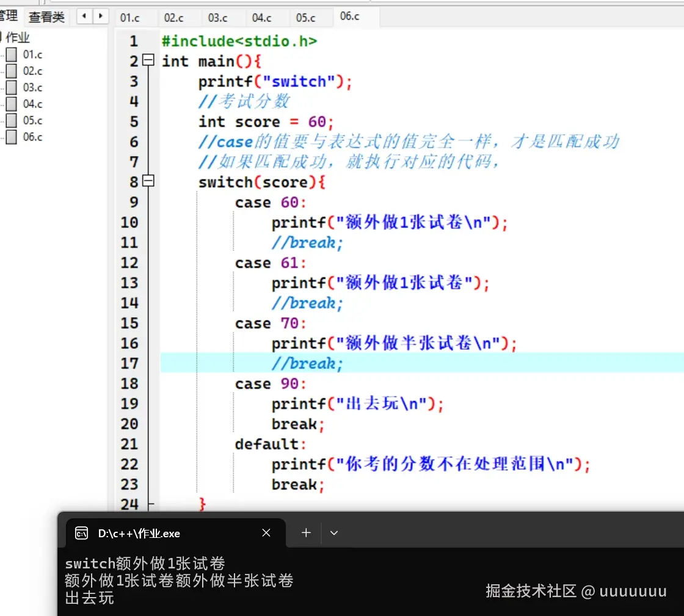Click the //考试分数 comment
The height and width of the screenshot is (616, 684).
(244, 101)
